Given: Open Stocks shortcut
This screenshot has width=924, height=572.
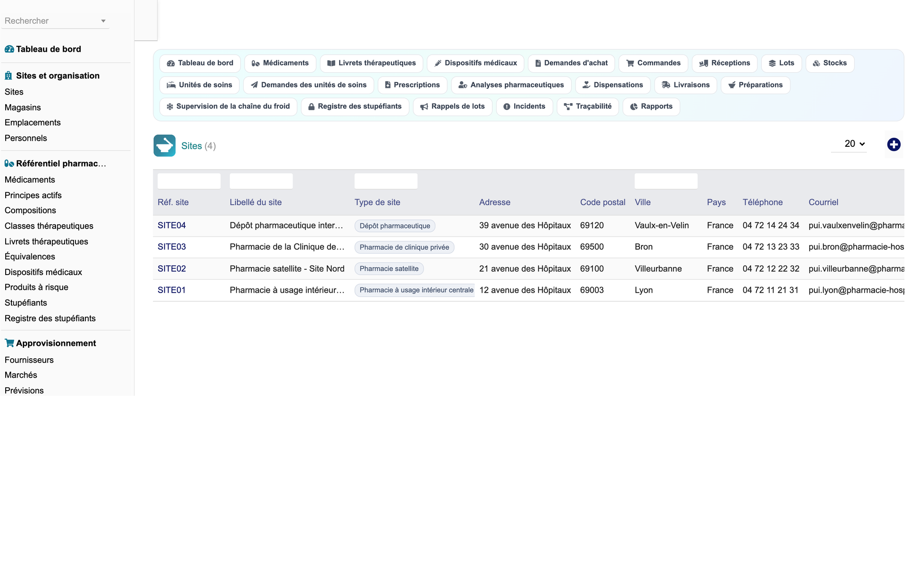Looking at the screenshot, I should [x=830, y=63].
